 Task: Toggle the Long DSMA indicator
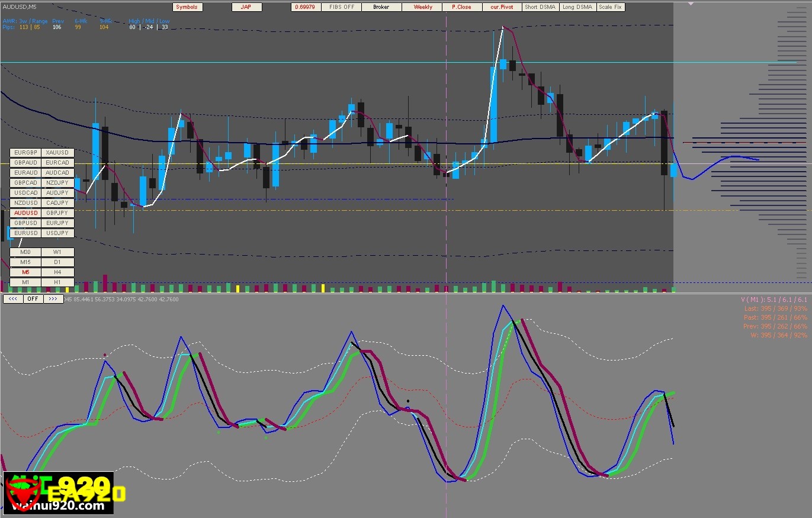(577, 7)
